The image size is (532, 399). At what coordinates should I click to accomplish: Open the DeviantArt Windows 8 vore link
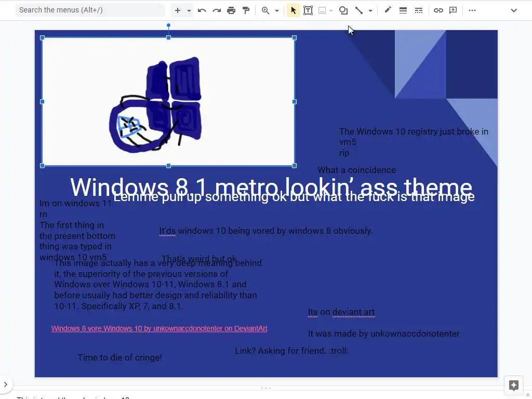click(x=159, y=328)
